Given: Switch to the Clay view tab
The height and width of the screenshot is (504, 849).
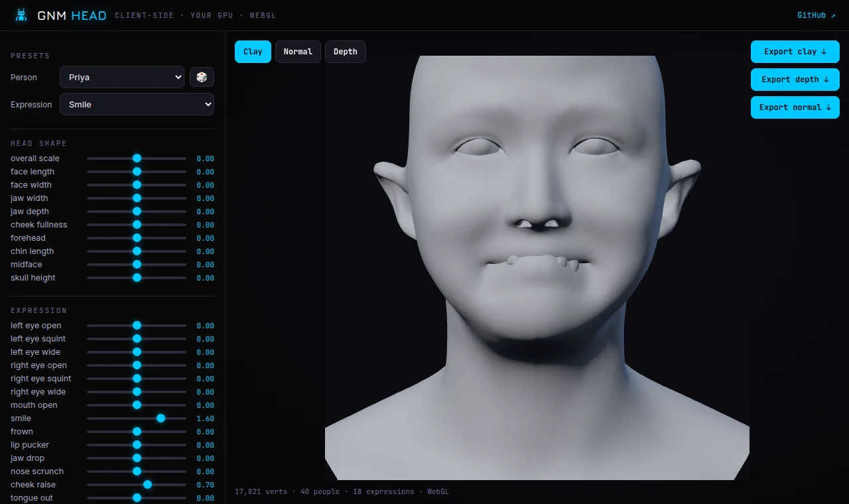Looking at the screenshot, I should pyautogui.click(x=253, y=52).
